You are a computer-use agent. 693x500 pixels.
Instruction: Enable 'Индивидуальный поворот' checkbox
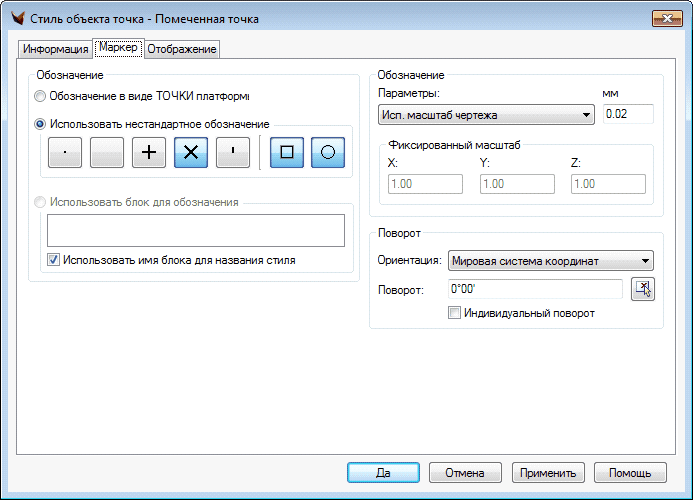click(x=455, y=313)
